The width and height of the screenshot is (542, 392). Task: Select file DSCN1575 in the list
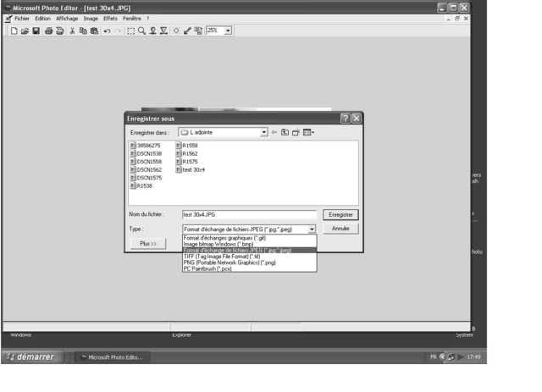point(146,178)
